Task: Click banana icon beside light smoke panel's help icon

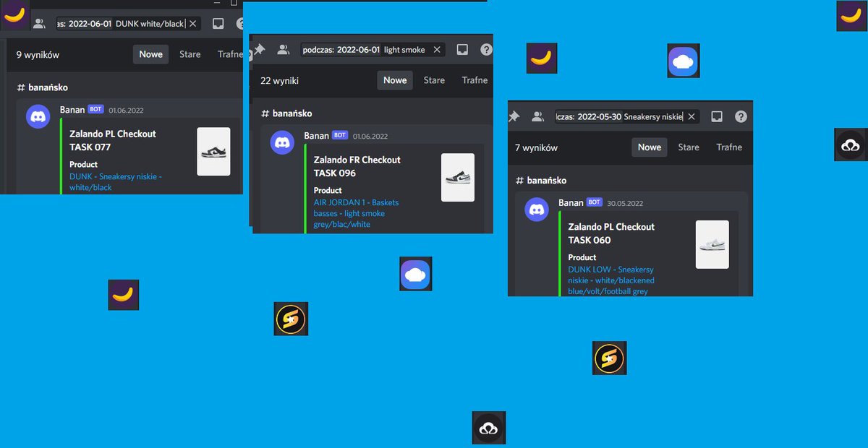Action: tap(541, 58)
